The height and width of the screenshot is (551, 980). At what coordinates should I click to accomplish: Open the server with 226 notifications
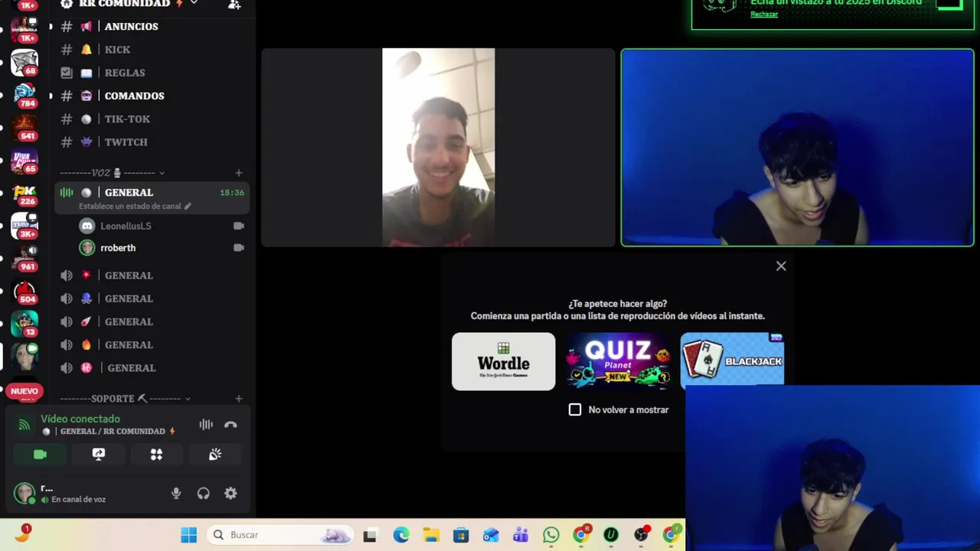coord(24,194)
